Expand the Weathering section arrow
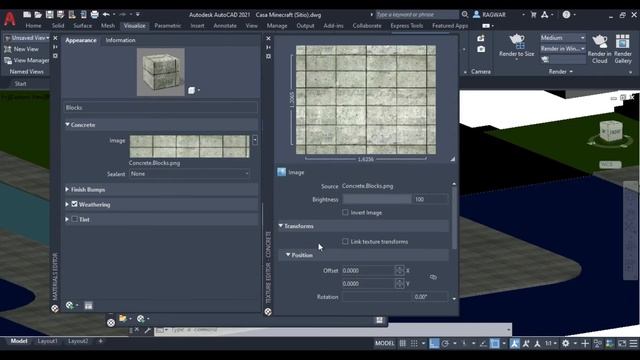This screenshot has height=360, width=640. 67,204
